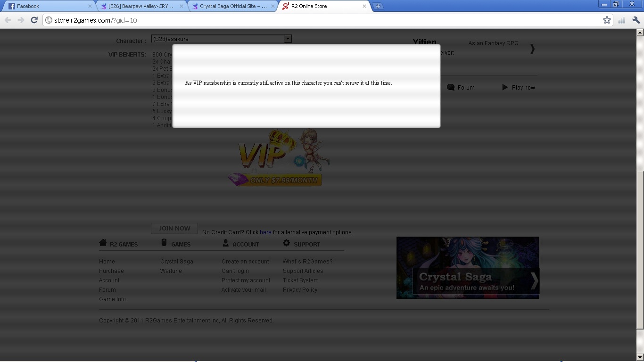This screenshot has width=644, height=362.
Task: Click the arrow on Crystal Saga banner
Action: [534, 281]
